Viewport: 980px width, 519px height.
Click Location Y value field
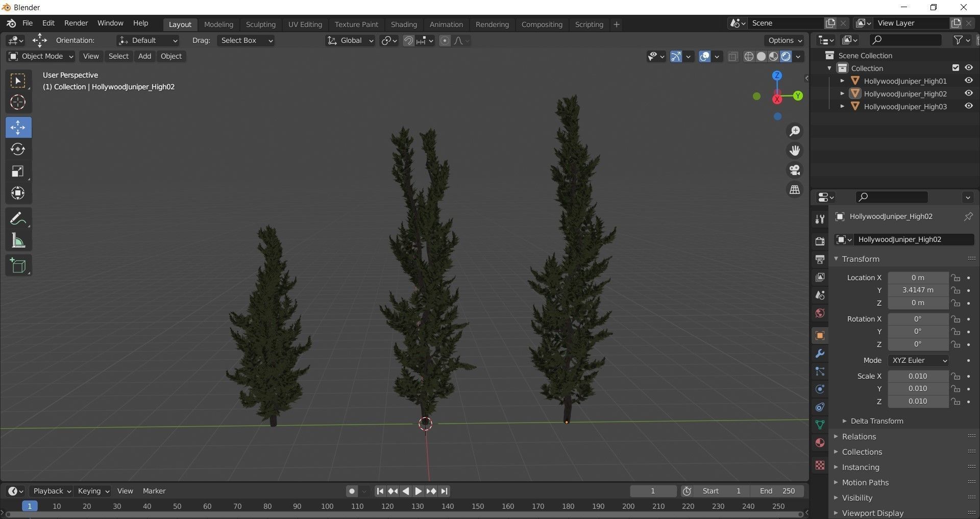click(x=918, y=290)
